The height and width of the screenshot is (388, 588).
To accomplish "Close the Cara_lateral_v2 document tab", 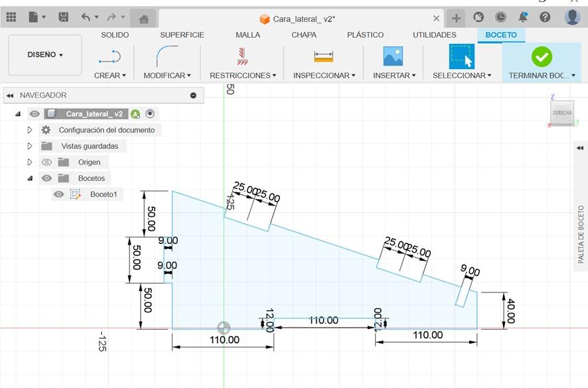I will pos(436,19).
